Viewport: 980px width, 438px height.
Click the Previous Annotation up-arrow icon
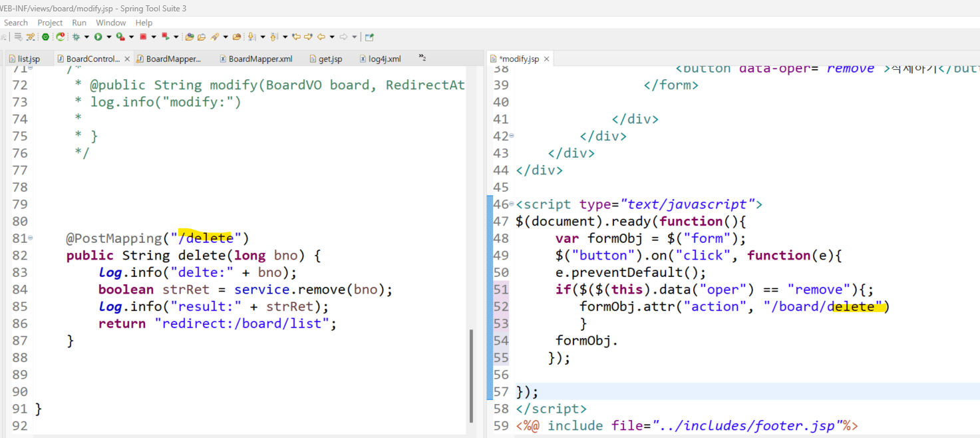click(273, 37)
